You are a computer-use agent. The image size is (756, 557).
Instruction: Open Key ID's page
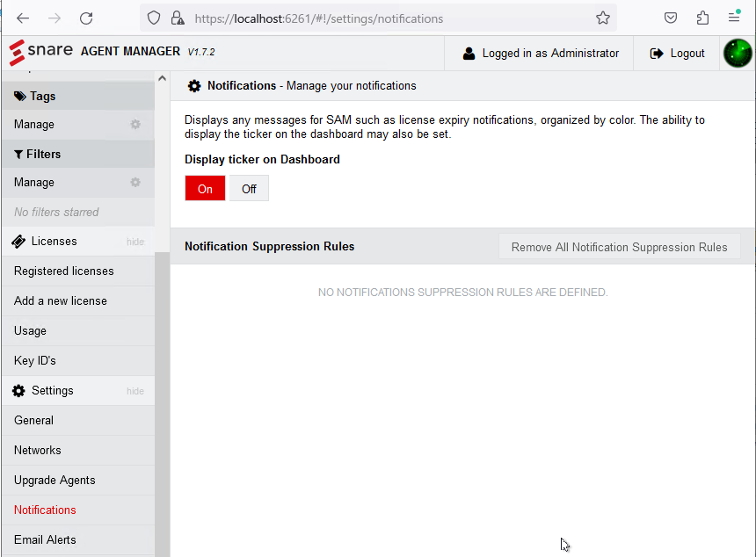[78, 361]
